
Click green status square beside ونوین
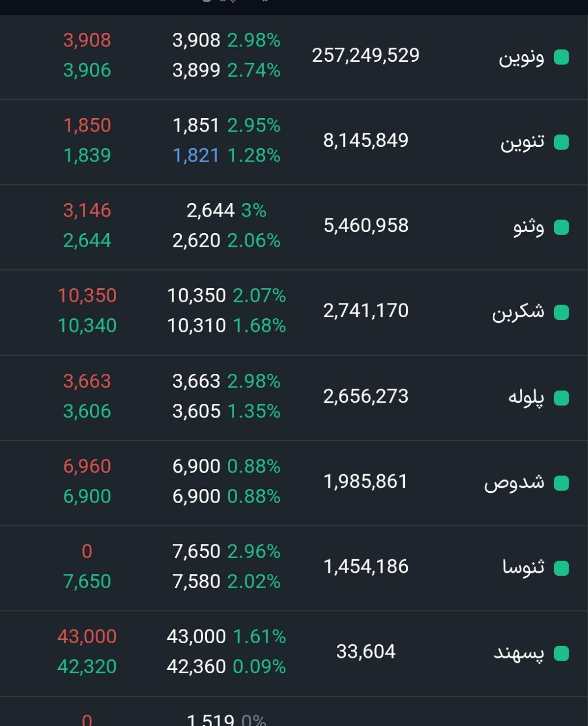point(561,57)
